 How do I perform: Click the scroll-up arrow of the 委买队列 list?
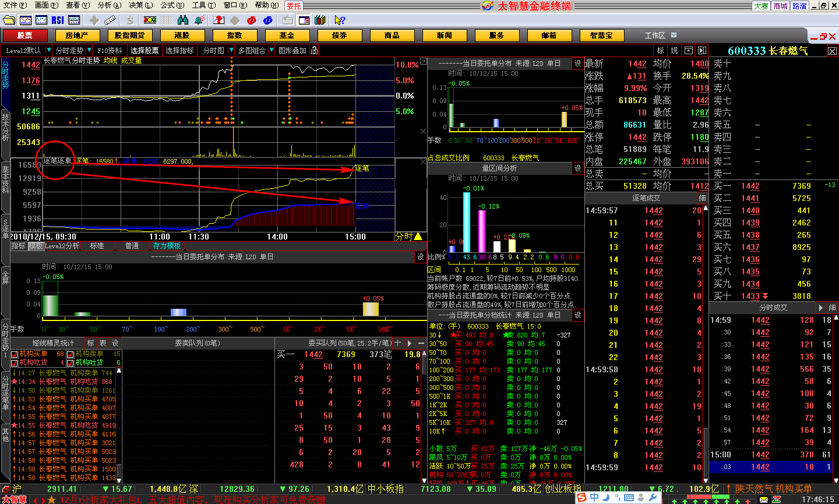423,354
